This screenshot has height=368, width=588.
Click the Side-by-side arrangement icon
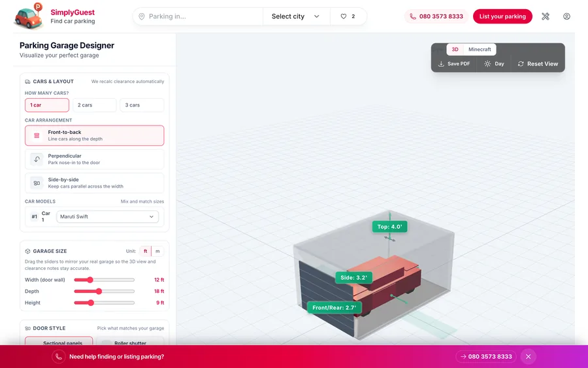37,183
